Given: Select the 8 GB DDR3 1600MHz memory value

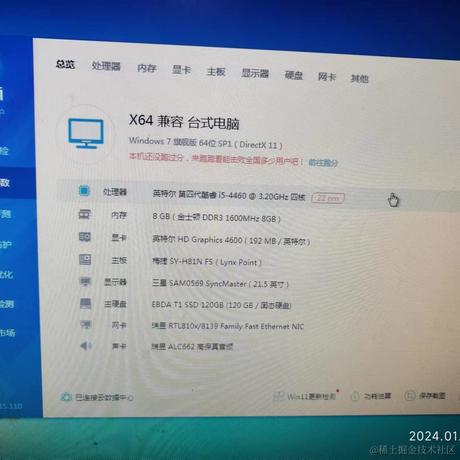Looking at the screenshot, I should click(217, 218).
